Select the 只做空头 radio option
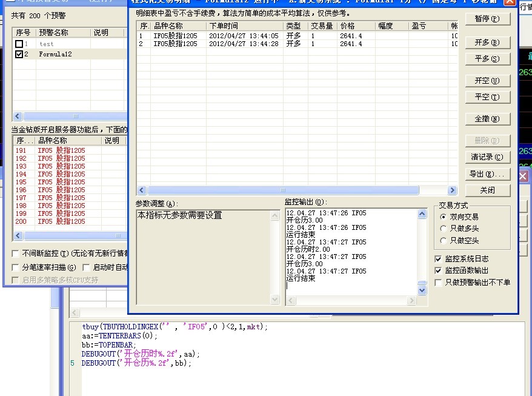This screenshot has width=532, height=396. [x=444, y=241]
